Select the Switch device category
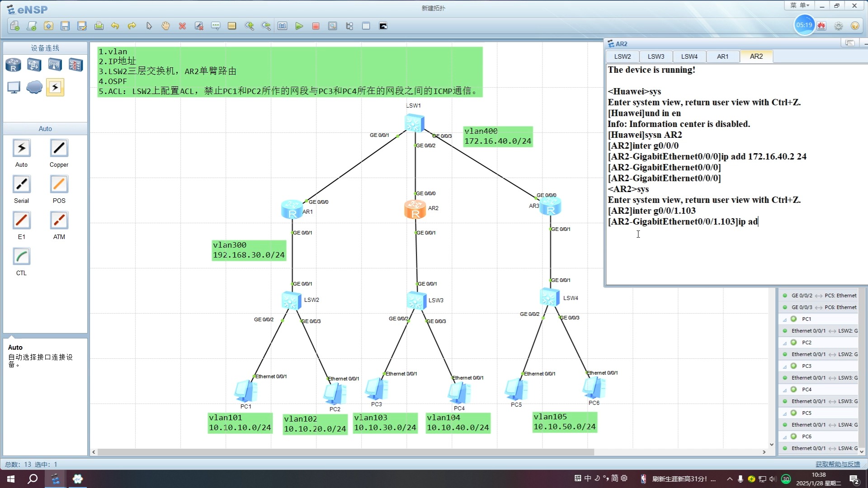Viewport: 868px width, 488px height. (34, 65)
